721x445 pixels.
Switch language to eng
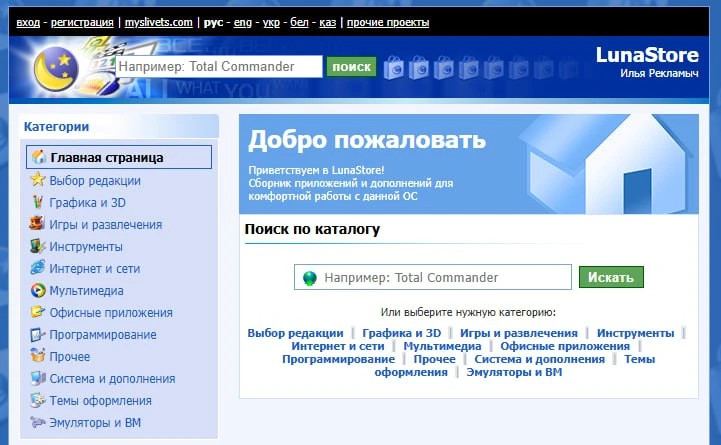tap(242, 22)
